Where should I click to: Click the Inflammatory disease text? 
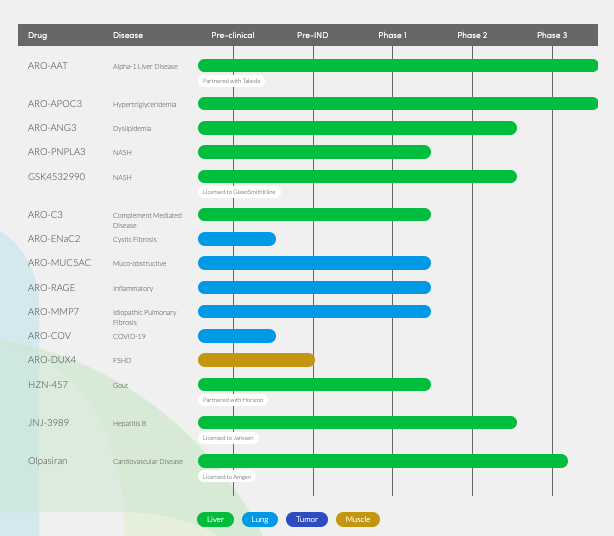pos(133,288)
